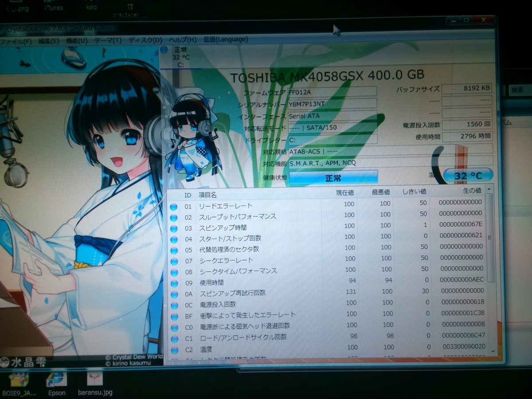Click the status orb for リードエラーレート

(173, 207)
